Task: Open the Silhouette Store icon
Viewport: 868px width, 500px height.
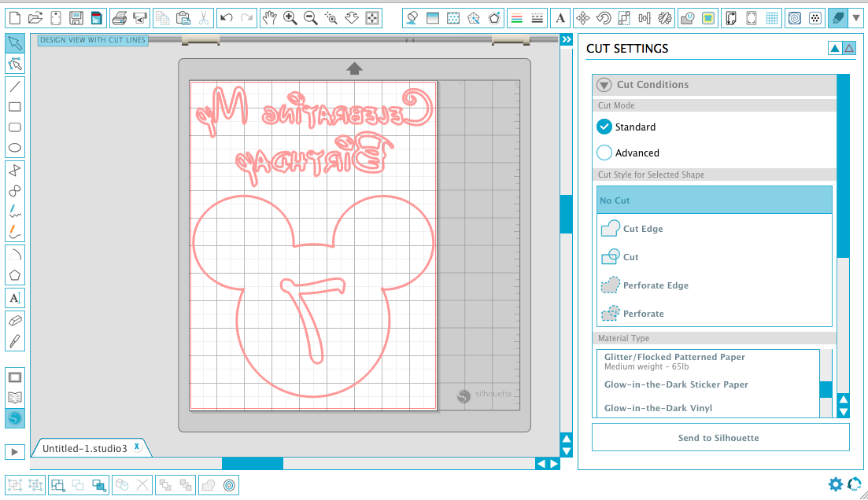Action: pos(15,418)
